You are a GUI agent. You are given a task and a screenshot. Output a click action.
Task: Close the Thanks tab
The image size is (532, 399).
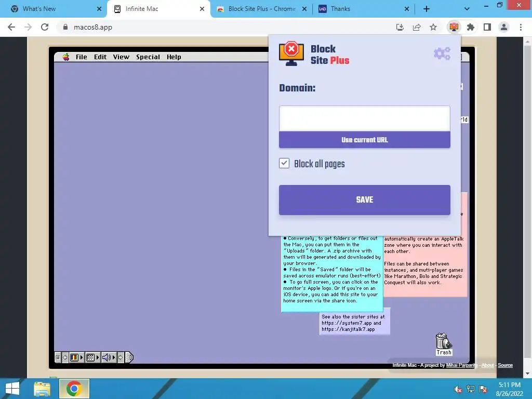click(x=406, y=9)
